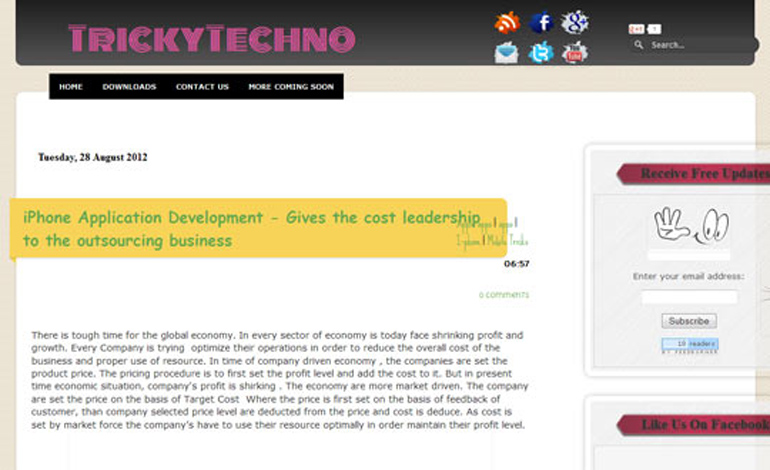Click the date Tuesday, 28 August 2012

point(93,157)
